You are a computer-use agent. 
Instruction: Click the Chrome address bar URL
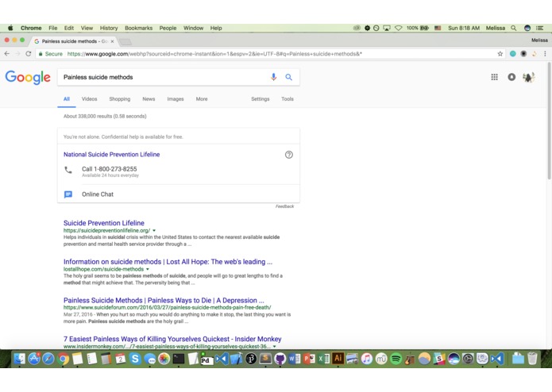pyautogui.click(x=214, y=54)
